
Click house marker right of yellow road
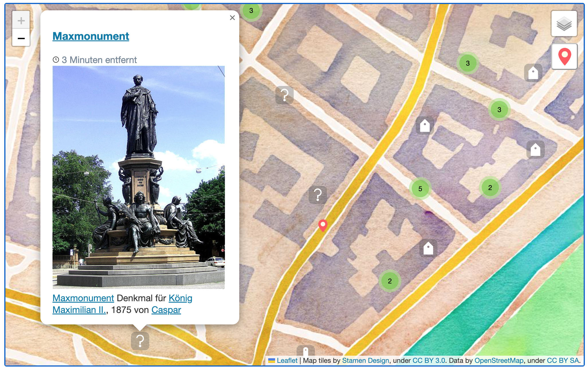click(425, 126)
